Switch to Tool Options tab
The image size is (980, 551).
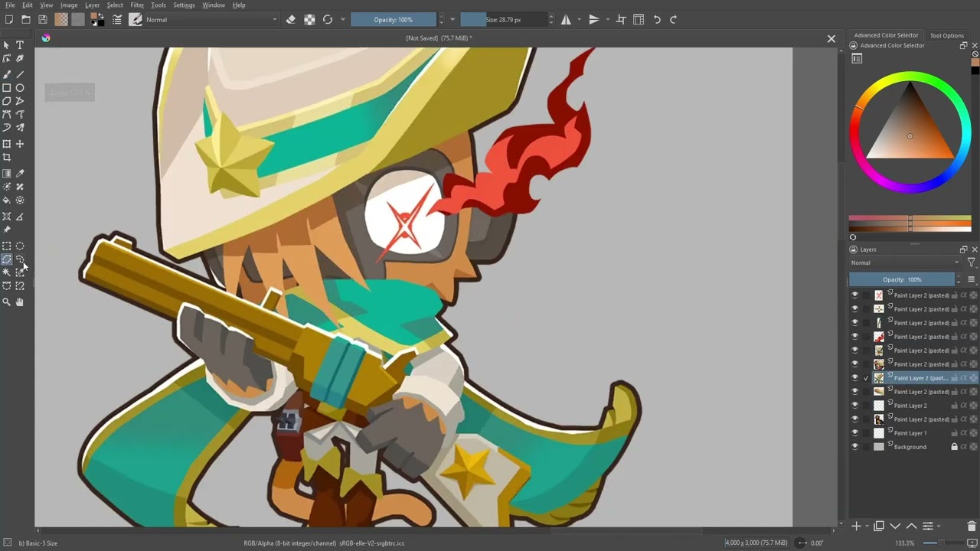coord(947,35)
